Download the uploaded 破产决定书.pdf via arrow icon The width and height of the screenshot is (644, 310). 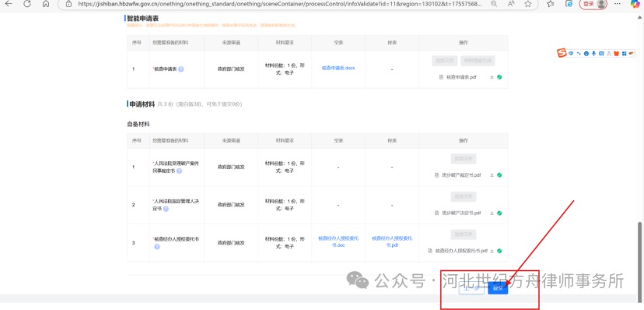pos(492,213)
